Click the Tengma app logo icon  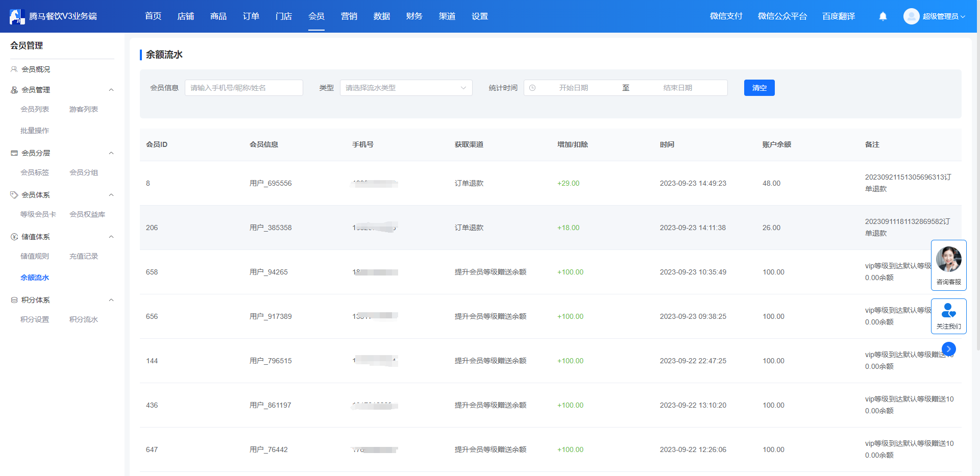pyautogui.click(x=17, y=16)
